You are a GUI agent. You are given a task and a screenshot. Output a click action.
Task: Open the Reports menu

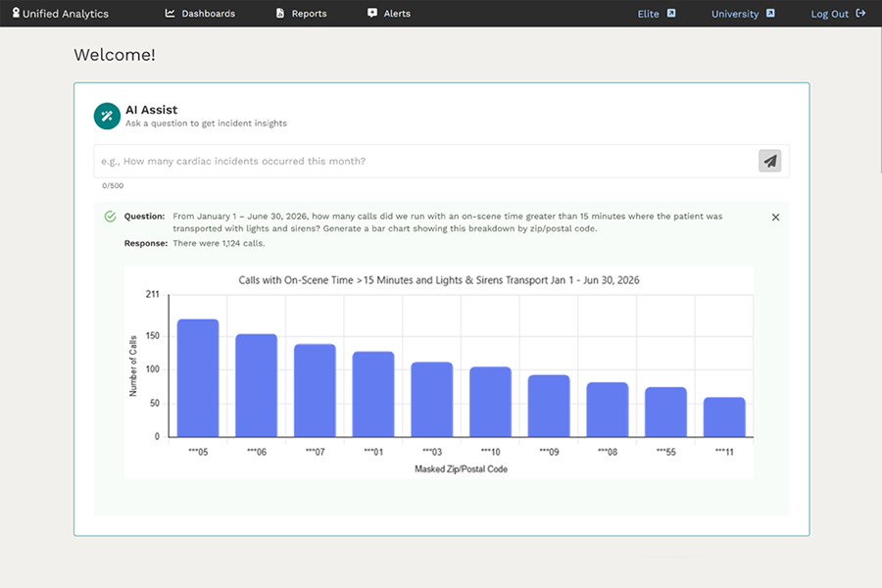(x=301, y=14)
